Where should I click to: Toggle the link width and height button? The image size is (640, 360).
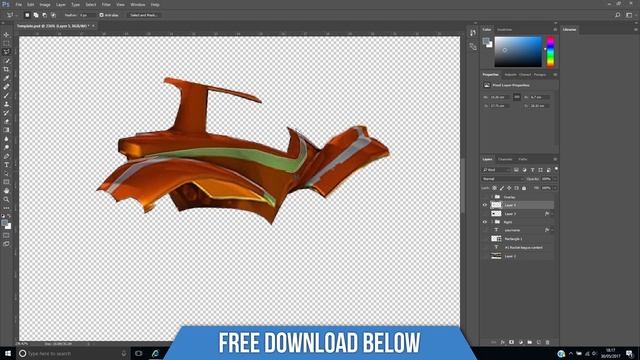(517, 97)
